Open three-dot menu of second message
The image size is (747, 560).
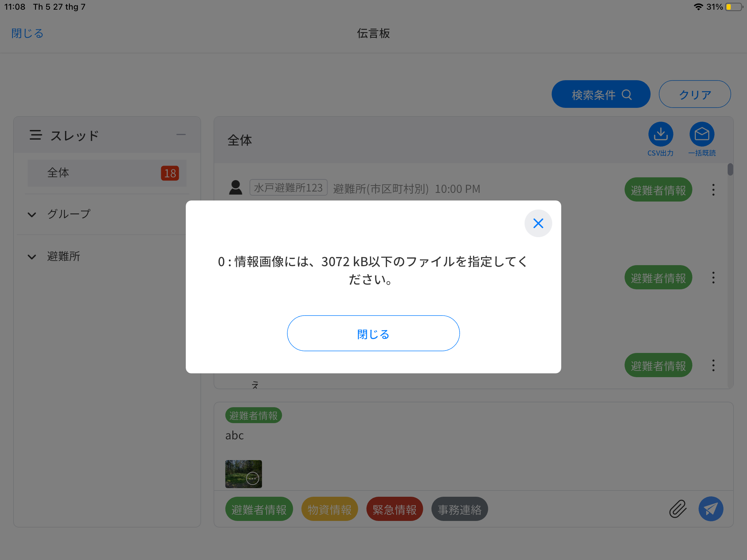tap(713, 278)
